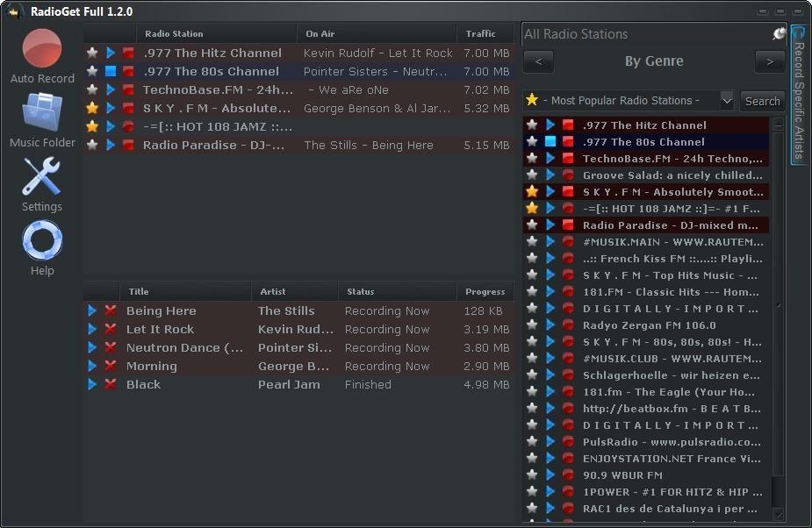The height and width of the screenshot is (528, 812).
Task: Open the Most Popular Radio Stations dropdown
Action: tap(726, 101)
